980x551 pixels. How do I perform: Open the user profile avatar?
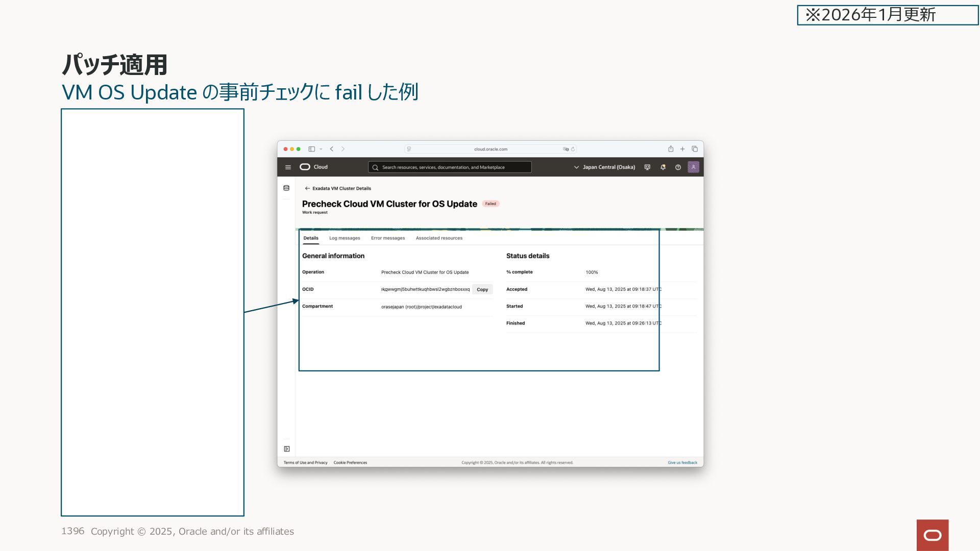(693, 167)
